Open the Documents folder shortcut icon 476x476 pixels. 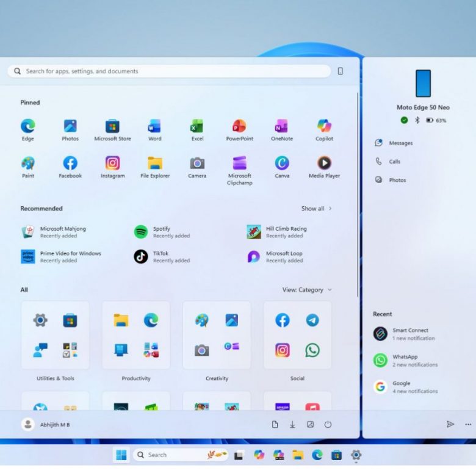coord(275,424)
